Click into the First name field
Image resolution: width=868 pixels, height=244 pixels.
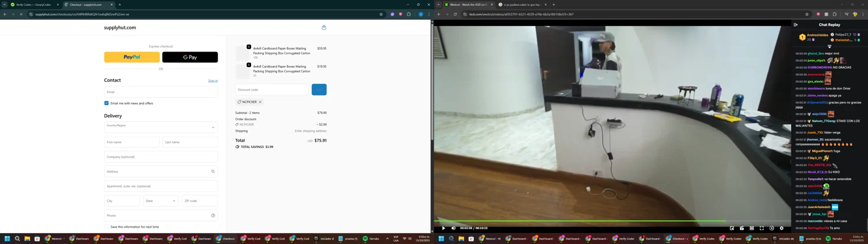point(131,142)
